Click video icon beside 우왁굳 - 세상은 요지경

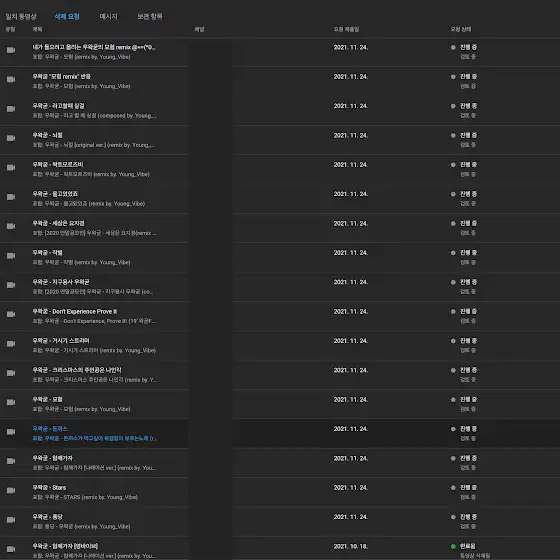coord(11,226)
